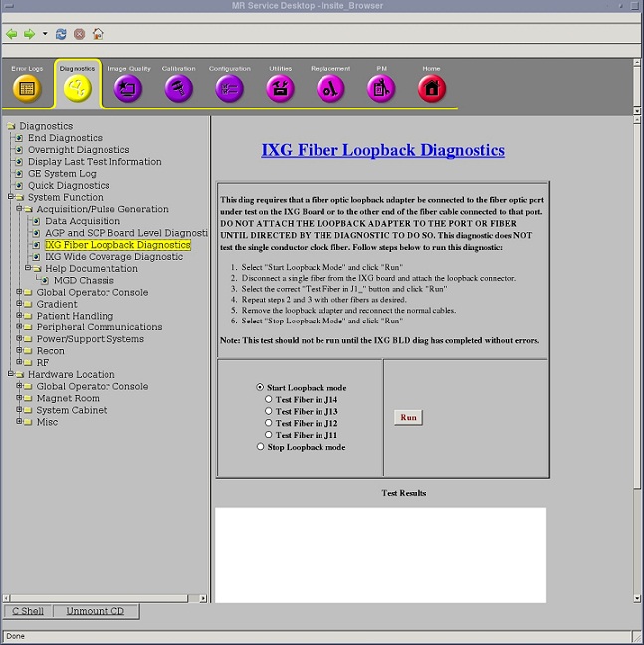Click the Utilities toolbox icon
The image size is (644, 645).
tap(281, 88)
